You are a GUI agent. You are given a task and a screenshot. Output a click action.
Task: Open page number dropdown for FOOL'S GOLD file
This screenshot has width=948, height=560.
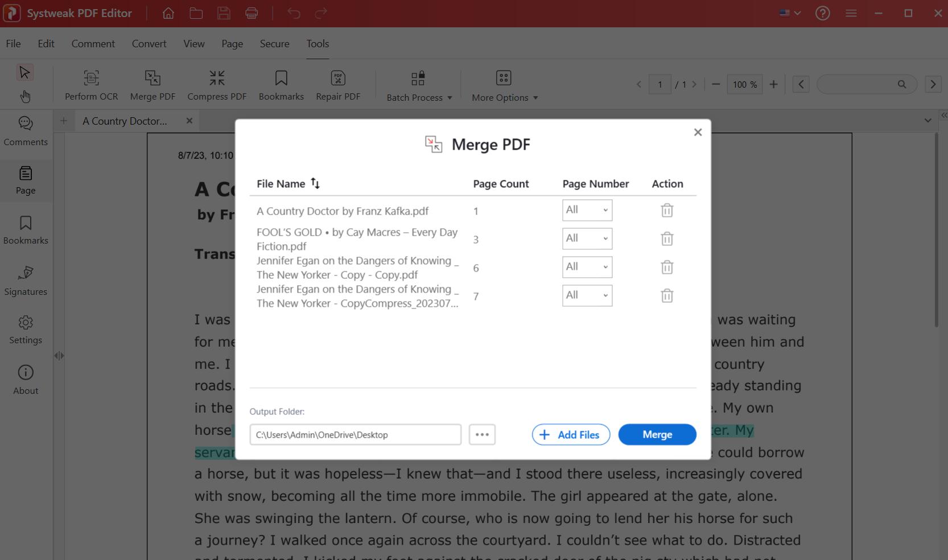point(587,238)
